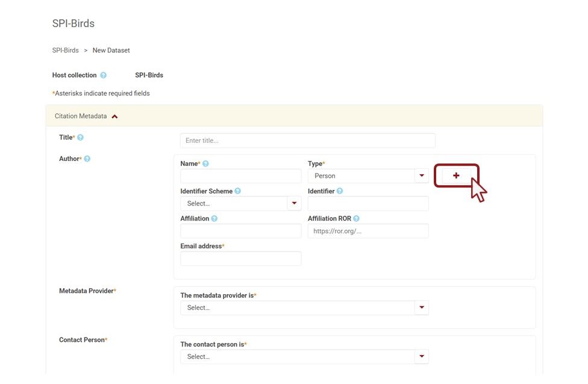
Task: Click Affiliation ROR help icon
Action: (356, 219)
